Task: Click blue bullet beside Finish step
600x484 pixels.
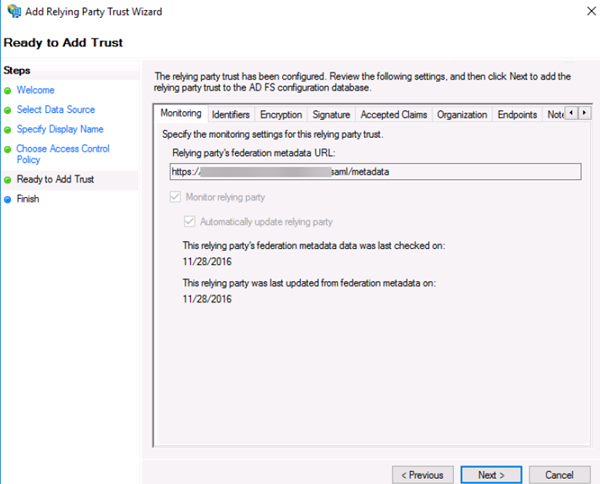Action: [7, 200]
